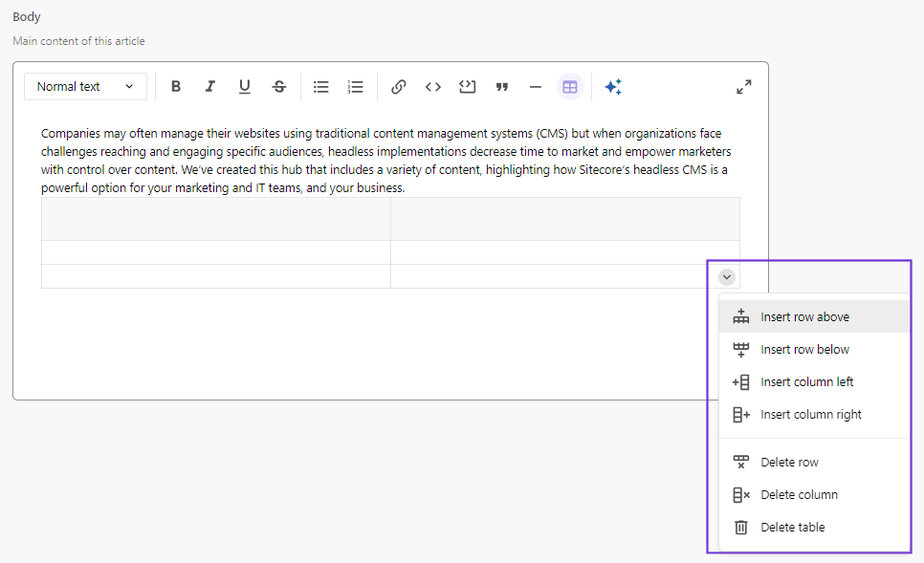The height and width of the screenshot is (563, 924).
Task: Click the top-right header cell of the table
Action: pos(565,219)
